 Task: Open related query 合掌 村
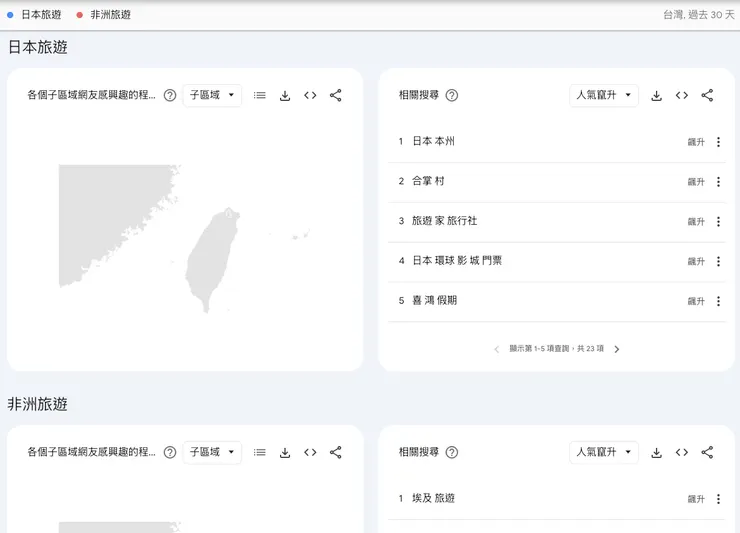coord(428,181)
